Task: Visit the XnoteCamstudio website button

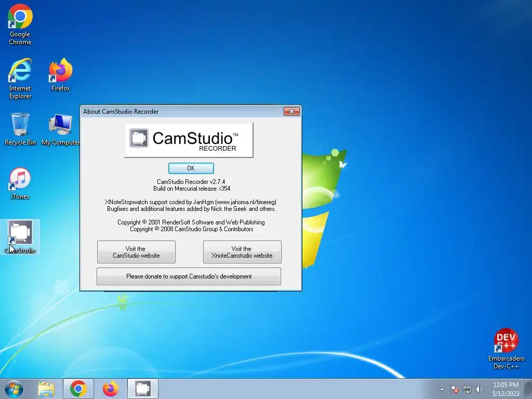Action: coord(242,252)
